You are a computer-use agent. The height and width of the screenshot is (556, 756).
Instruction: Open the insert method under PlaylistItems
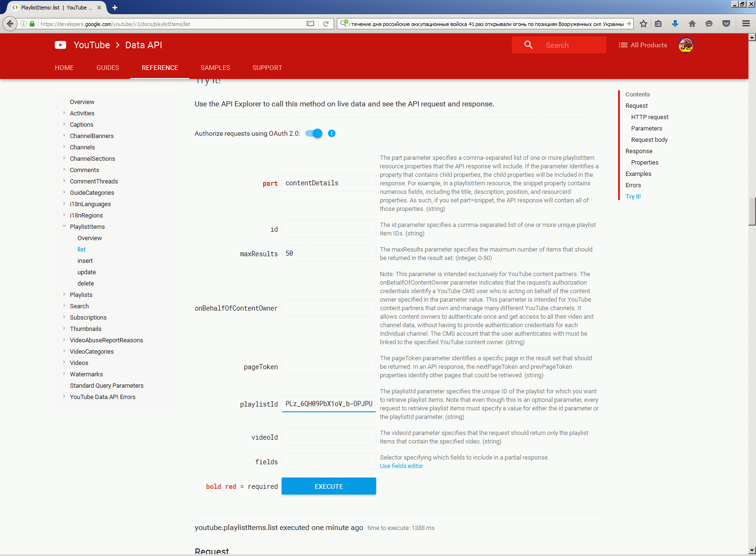click(85, 261)
